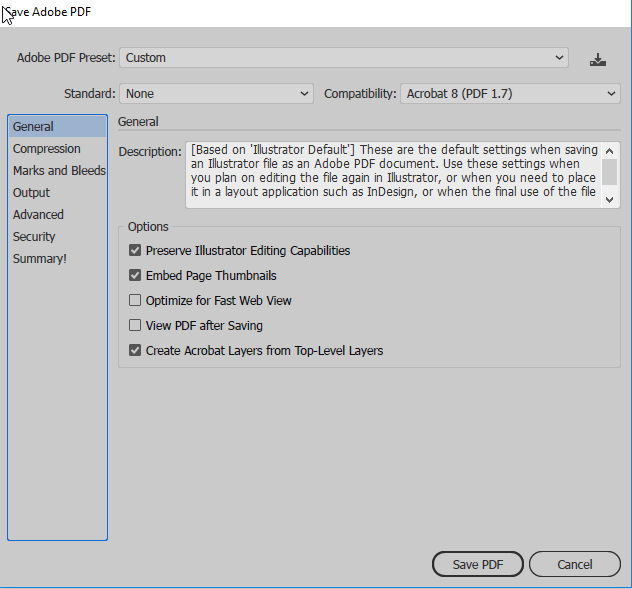Go to Marks and Bleeds settings
This screenshot has height=589, width=632.
57,171
